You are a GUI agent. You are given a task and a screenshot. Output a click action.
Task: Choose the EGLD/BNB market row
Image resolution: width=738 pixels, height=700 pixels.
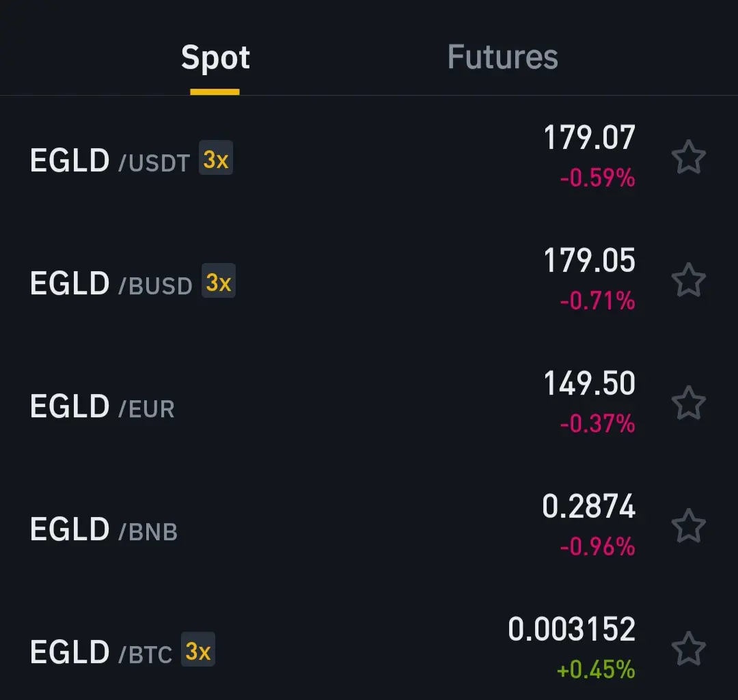(369, 526)
